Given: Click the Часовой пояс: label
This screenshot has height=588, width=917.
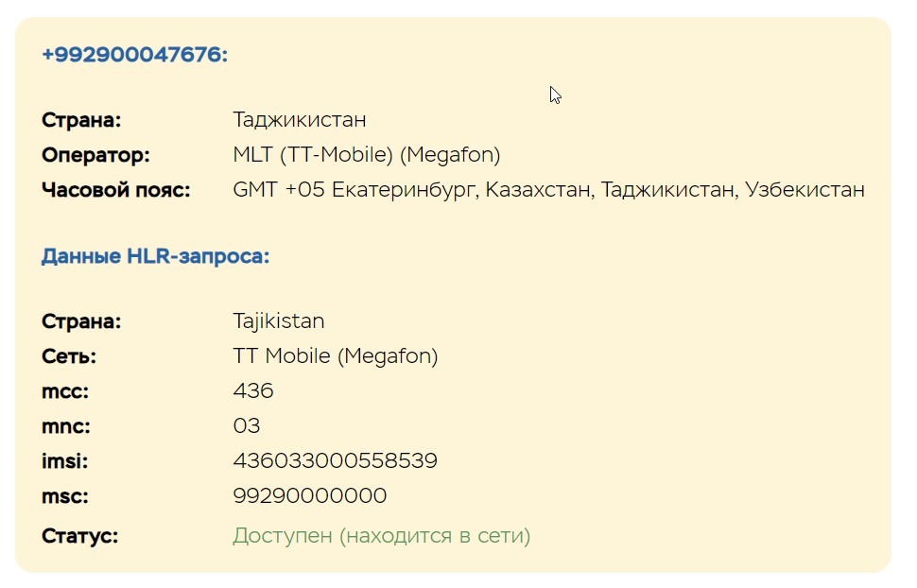Looking at the screenshot, I should point(115,190).
